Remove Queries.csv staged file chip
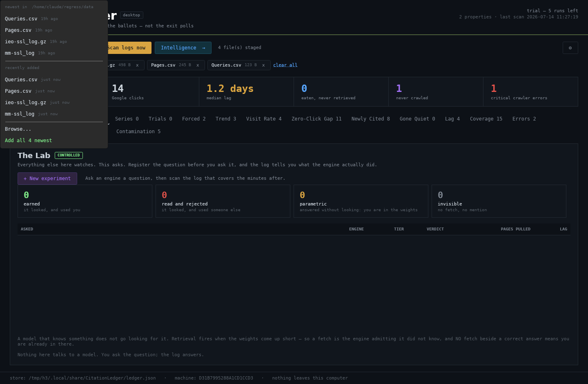Image resolution: width=588 pixels, height=384 pixels. click(263, 65)
